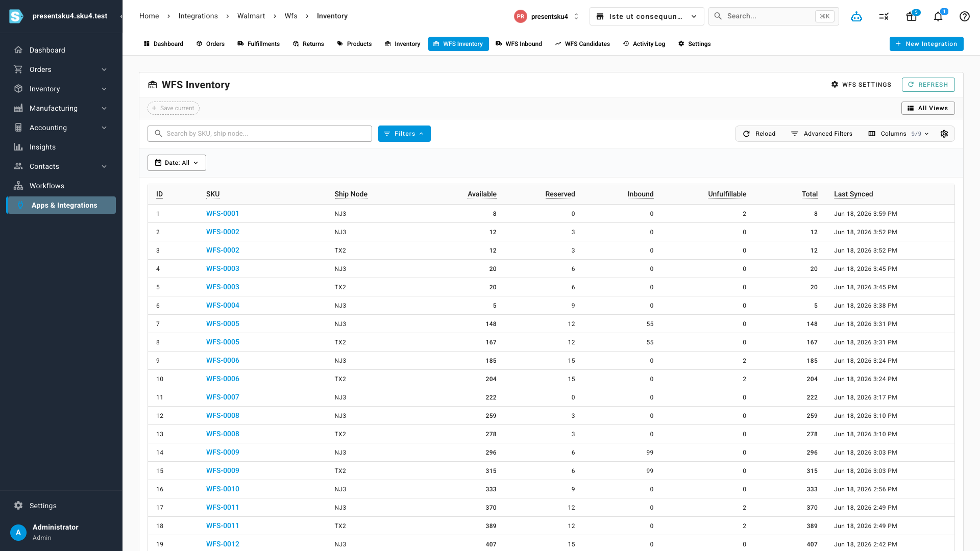Open the integration Settings tab
Screen dimensions: 980x551
(x=694, y=44)
